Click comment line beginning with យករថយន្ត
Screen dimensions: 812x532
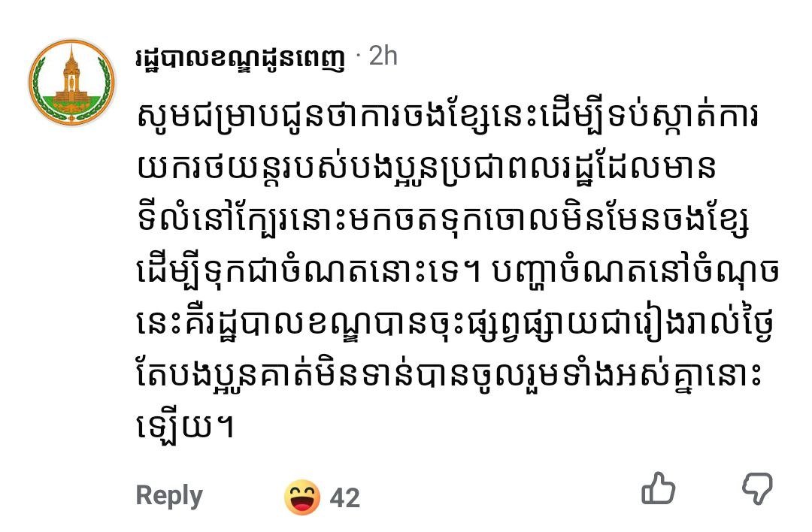(427, 168)
